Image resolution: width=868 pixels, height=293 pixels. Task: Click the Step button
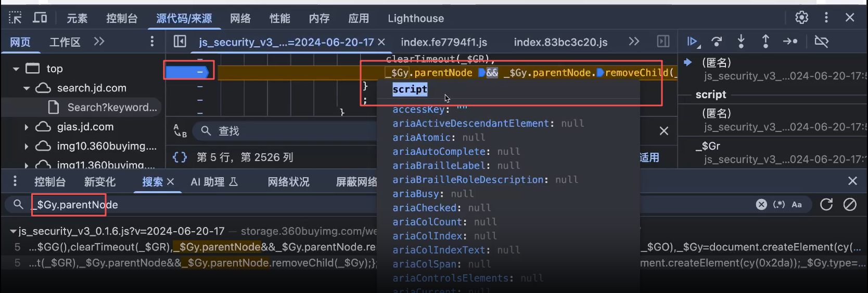[790, 42]
